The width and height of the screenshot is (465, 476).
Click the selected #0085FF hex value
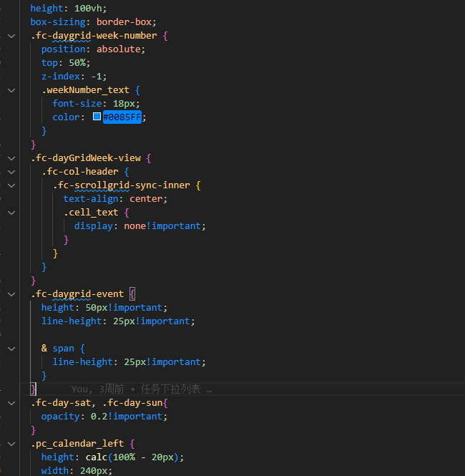tap(122, 117)
